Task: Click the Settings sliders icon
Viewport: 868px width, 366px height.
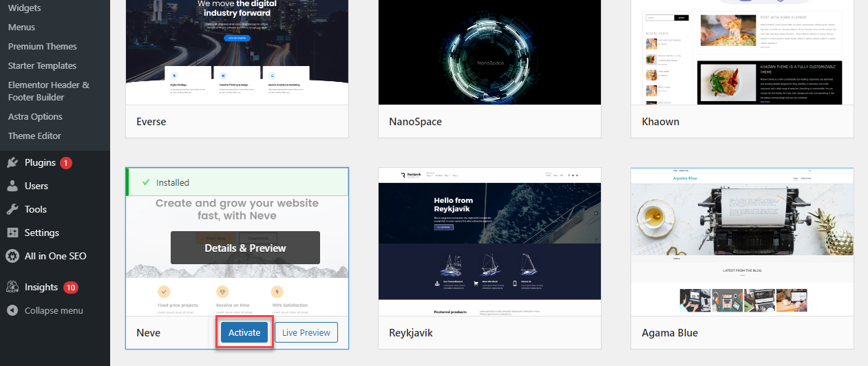Action: click(x=12, y=233)
